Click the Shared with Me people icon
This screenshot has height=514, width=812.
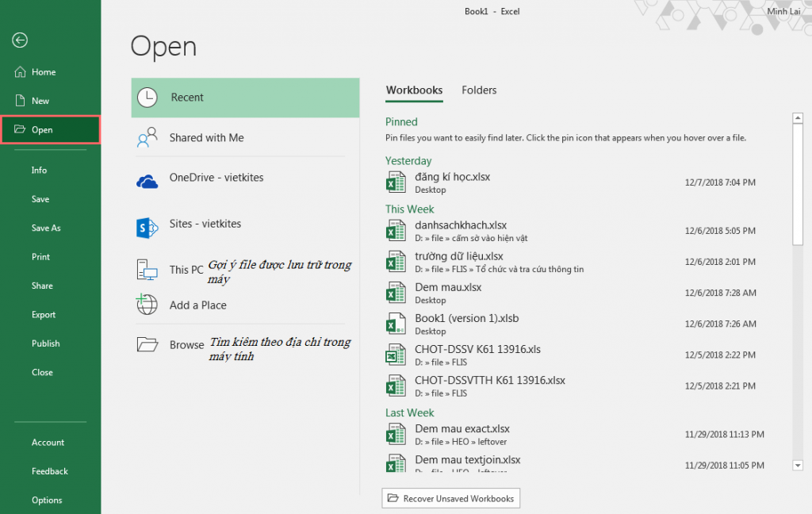147,137
